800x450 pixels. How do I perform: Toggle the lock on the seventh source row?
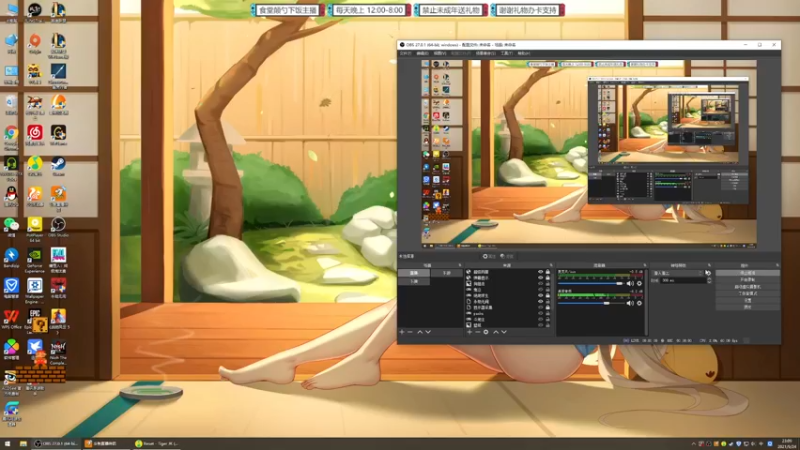point(548,307)
